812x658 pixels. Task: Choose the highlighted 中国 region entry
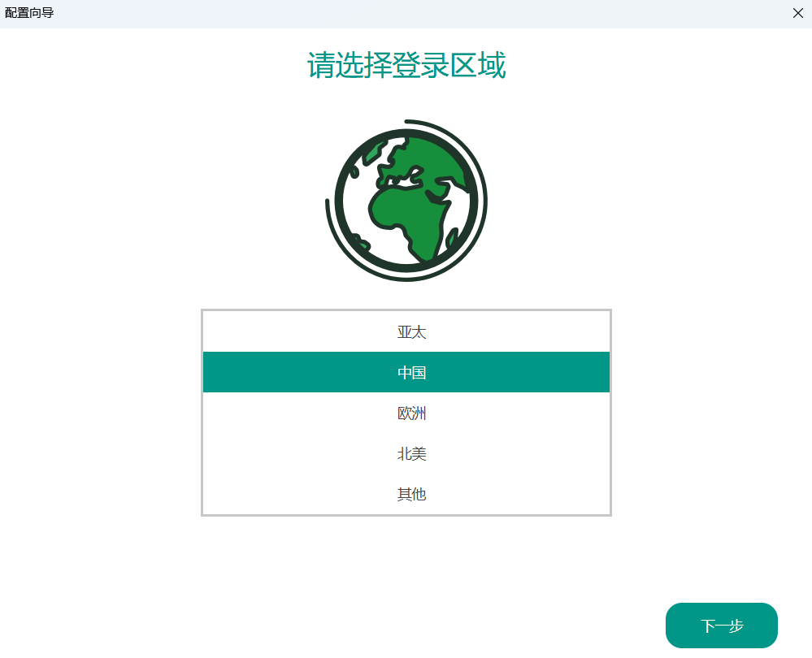[x=406, y=372]
